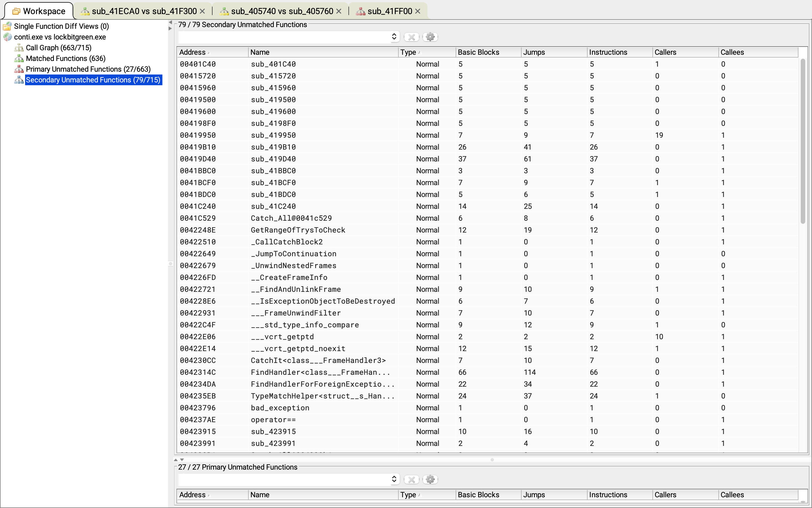Sort secondary table by Jumps column
Image resolution: width=812 pixels, height=508 pixels.
[x=554, y=52]
